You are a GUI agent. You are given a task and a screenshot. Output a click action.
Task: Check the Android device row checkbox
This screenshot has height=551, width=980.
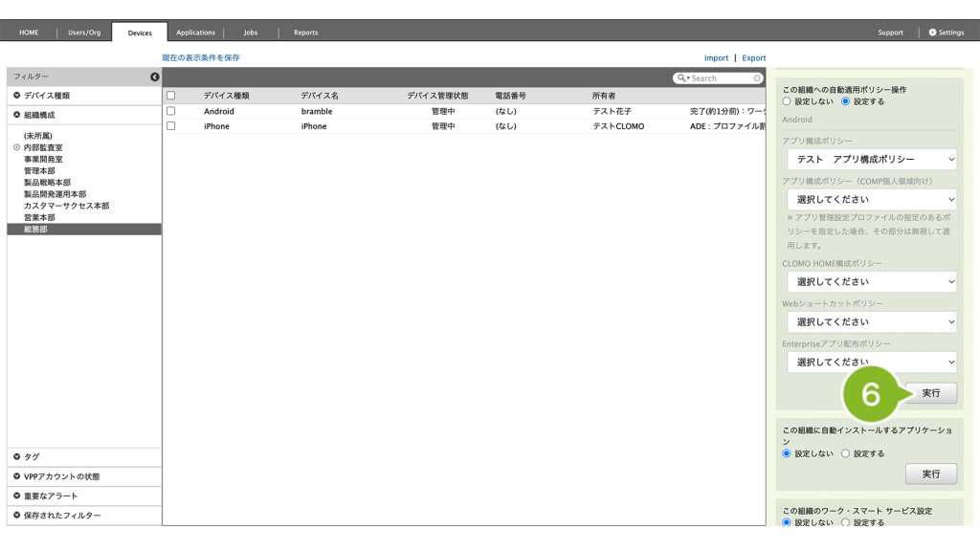[x=171, y=111]
